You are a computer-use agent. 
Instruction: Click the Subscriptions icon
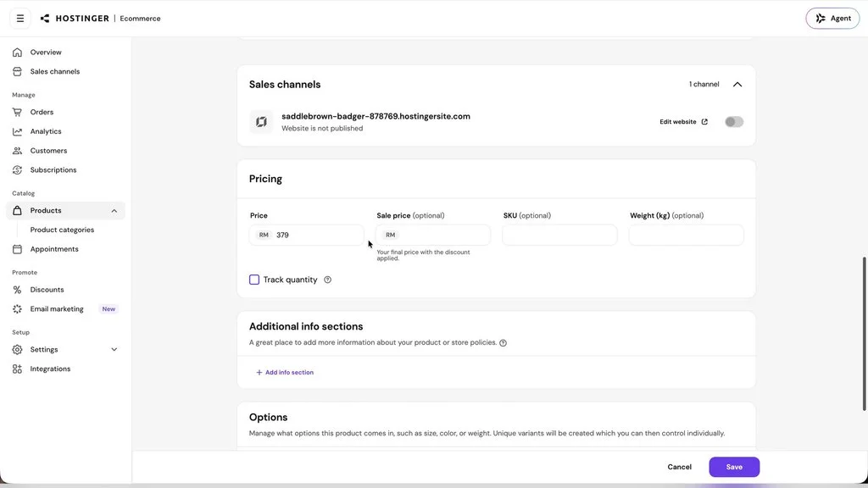tap(17, 169)
